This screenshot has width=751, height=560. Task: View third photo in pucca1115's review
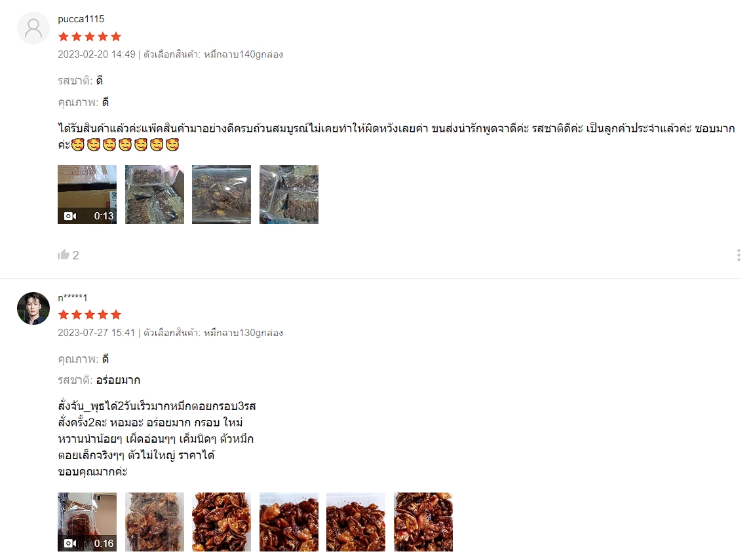click(x=221, y=195)
